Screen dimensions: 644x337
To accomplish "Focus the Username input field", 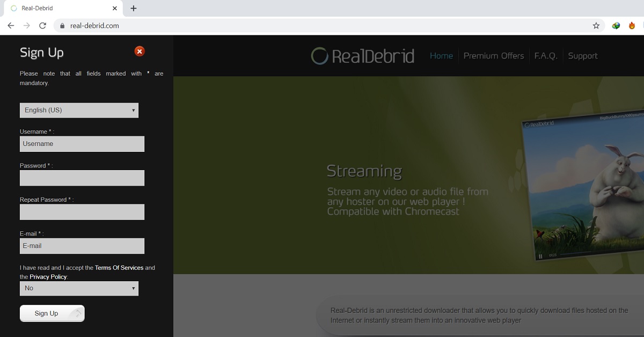I will 82,144.
